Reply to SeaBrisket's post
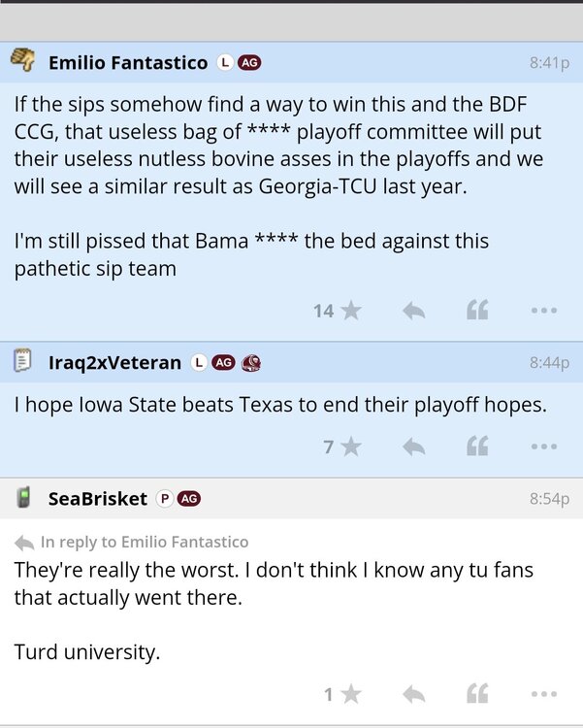The image size is (583, 728). coord(413,694)
